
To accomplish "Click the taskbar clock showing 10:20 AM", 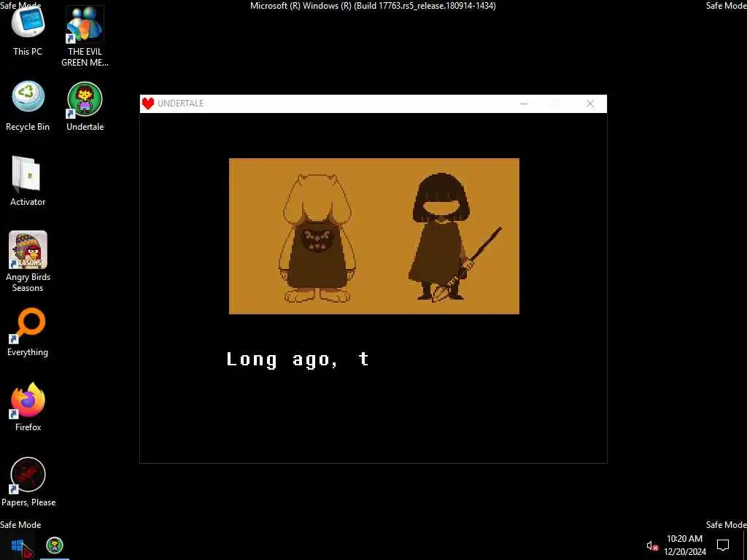I will pos(684,545).
